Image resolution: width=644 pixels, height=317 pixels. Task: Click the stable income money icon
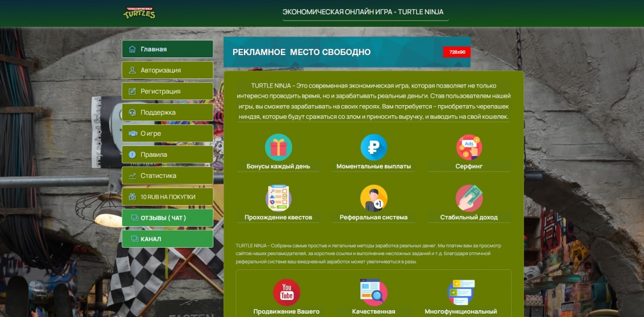[469, 198]
